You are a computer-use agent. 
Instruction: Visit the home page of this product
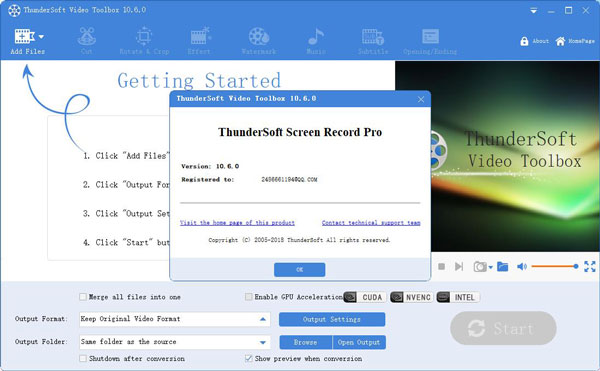pyautogui.click(x=237, y=223)
